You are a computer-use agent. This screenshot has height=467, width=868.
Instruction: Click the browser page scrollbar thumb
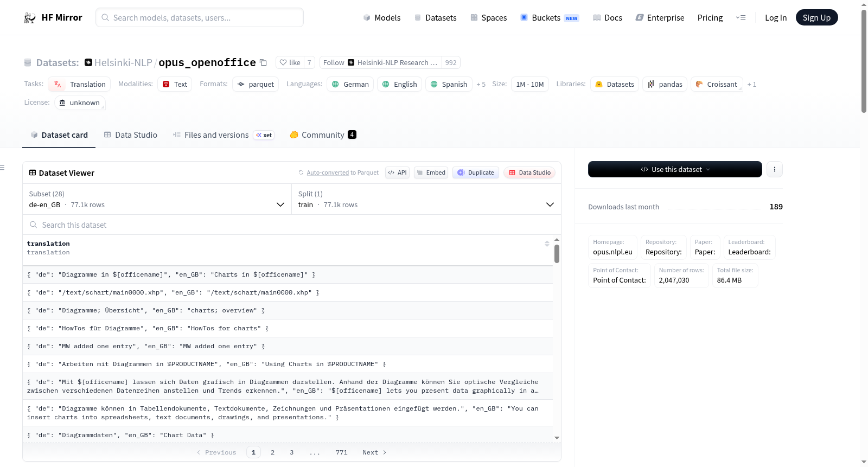(864, 61)
